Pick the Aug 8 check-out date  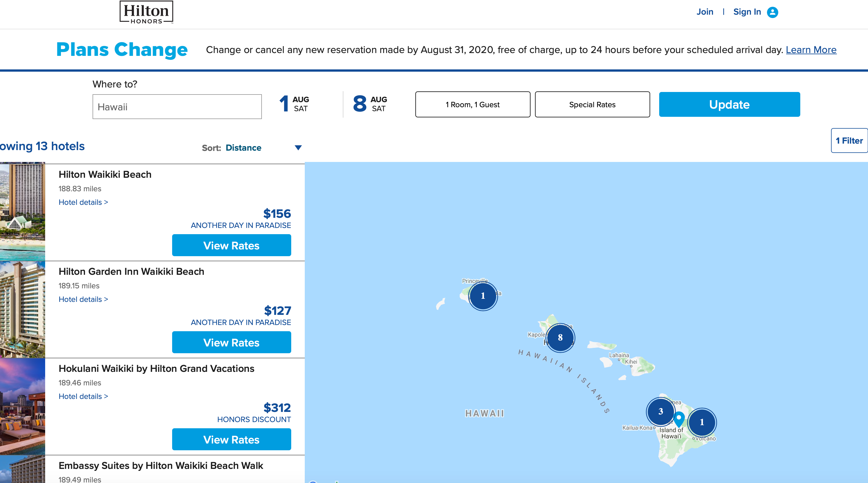tap(370, 104)
